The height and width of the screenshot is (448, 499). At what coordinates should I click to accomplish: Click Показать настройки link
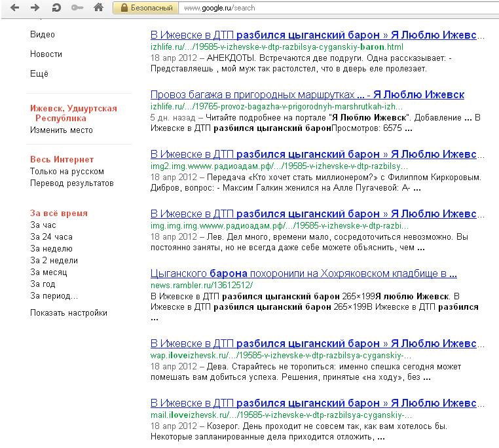(x=68, y=313)
